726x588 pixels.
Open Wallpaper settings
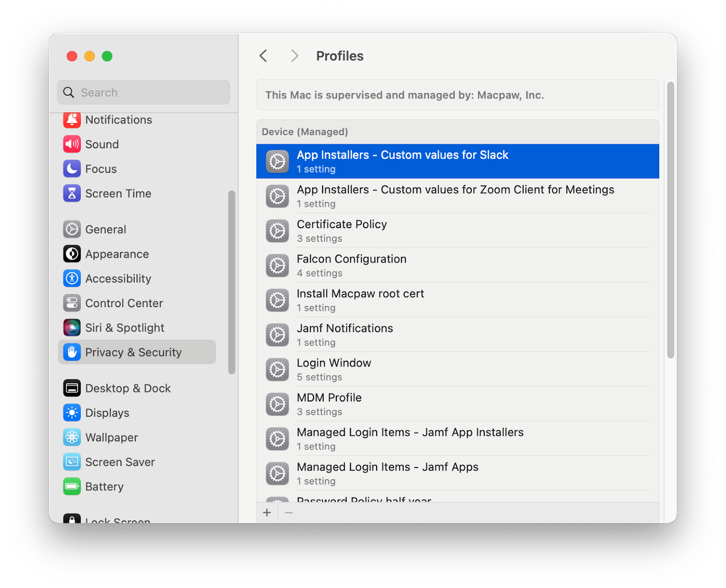[111, 437]
